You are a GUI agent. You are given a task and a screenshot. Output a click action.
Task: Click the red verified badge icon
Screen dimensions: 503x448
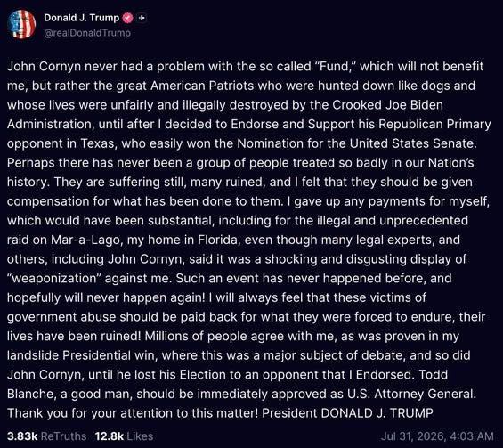click(x=128, y=18)
